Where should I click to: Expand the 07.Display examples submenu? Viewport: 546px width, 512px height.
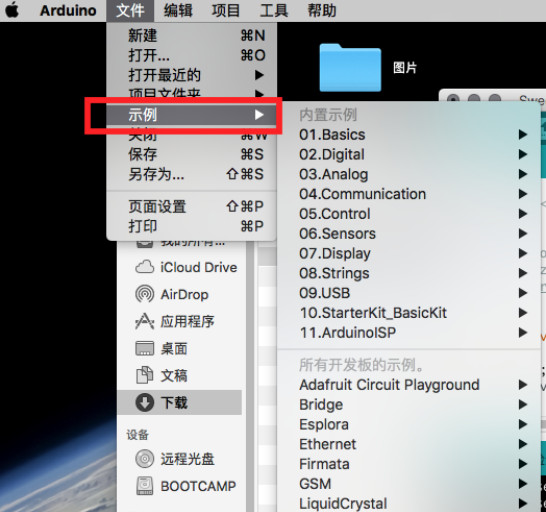408,253
